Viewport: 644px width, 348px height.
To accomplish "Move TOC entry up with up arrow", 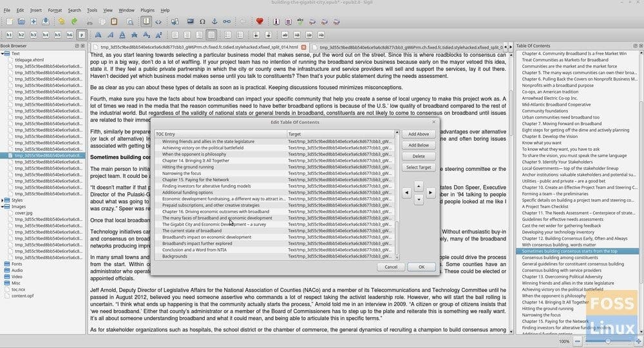I will point(419,186).
